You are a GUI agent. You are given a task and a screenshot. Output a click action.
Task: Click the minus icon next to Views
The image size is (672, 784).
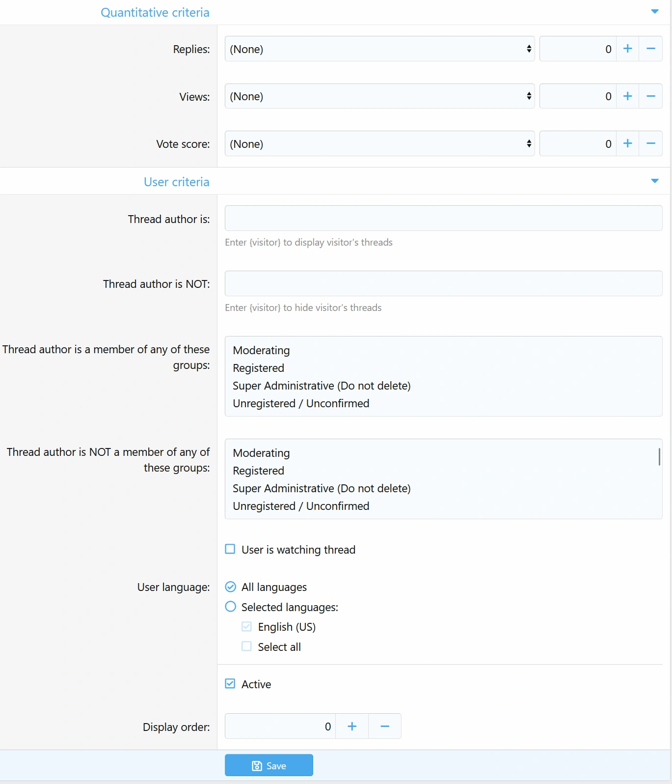click(x=651, y=96)
